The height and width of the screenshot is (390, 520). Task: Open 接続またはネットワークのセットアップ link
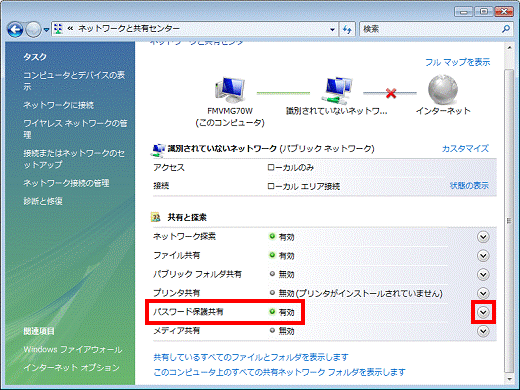pyautogui.click(x=74, y=159)
